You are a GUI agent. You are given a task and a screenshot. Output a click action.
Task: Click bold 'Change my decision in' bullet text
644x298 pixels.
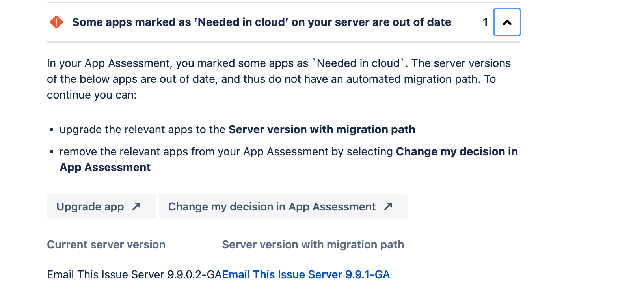click(x=456, y=151)
